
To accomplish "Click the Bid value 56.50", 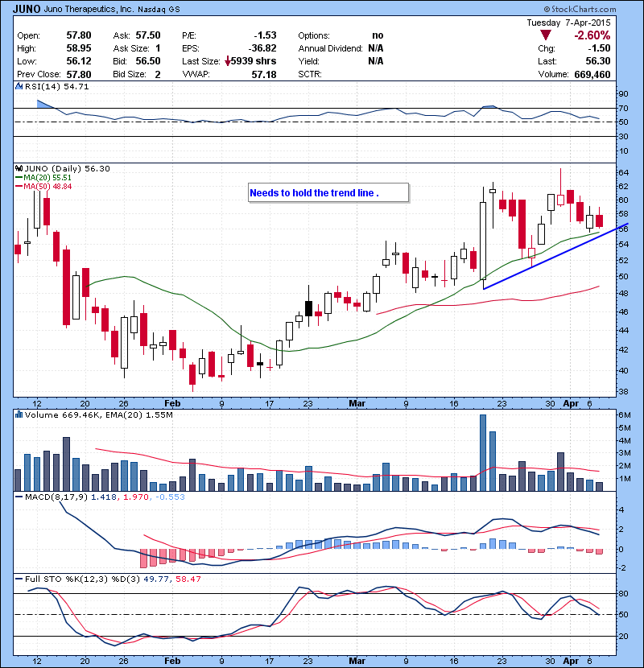I will pos(148,61).
